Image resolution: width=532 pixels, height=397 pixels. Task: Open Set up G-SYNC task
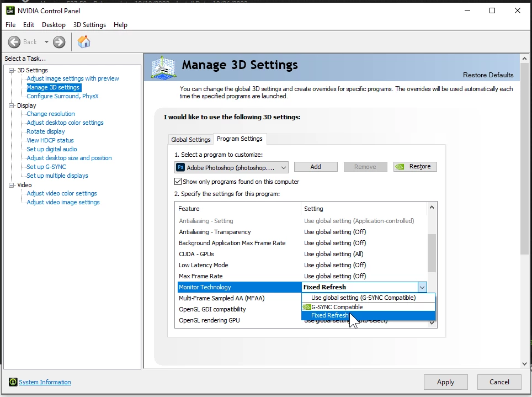click(46, 167)
